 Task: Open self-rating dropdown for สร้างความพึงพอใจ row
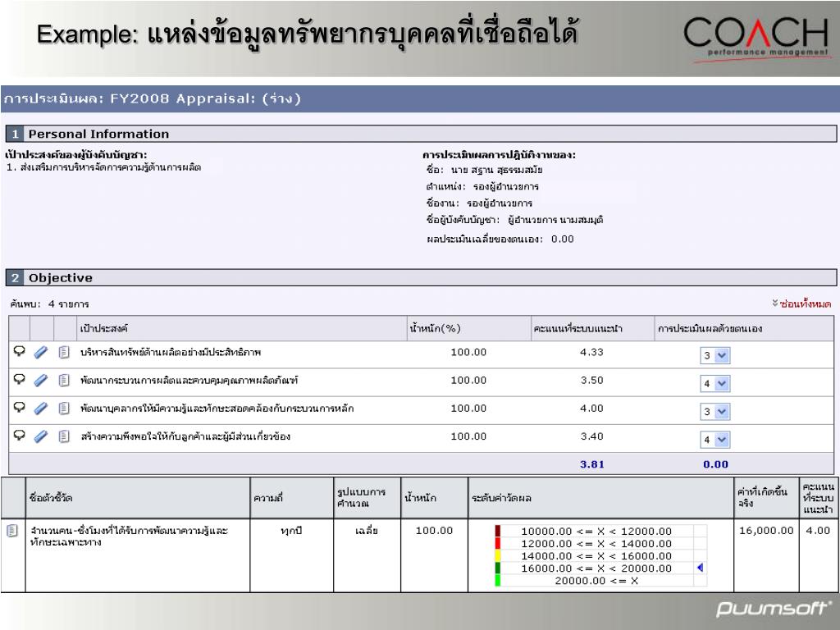coord(715,440)
